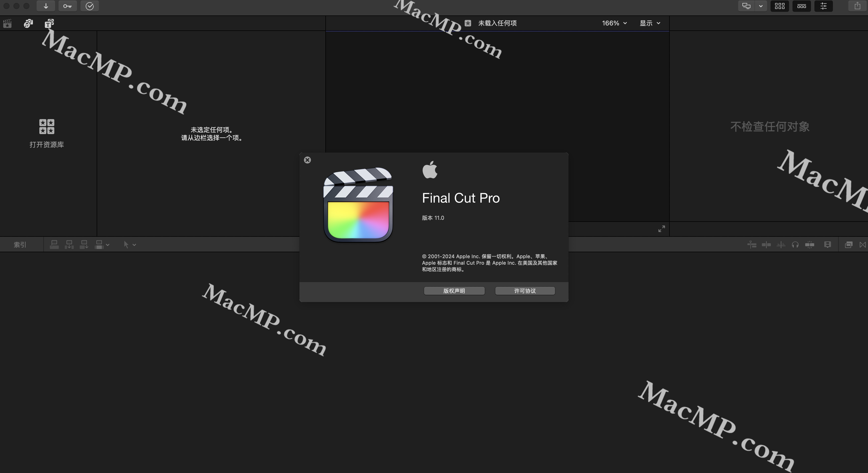Click the workspace layout monitor icon
The width and height of the screenshot is (868, 473).
point(746,6)
